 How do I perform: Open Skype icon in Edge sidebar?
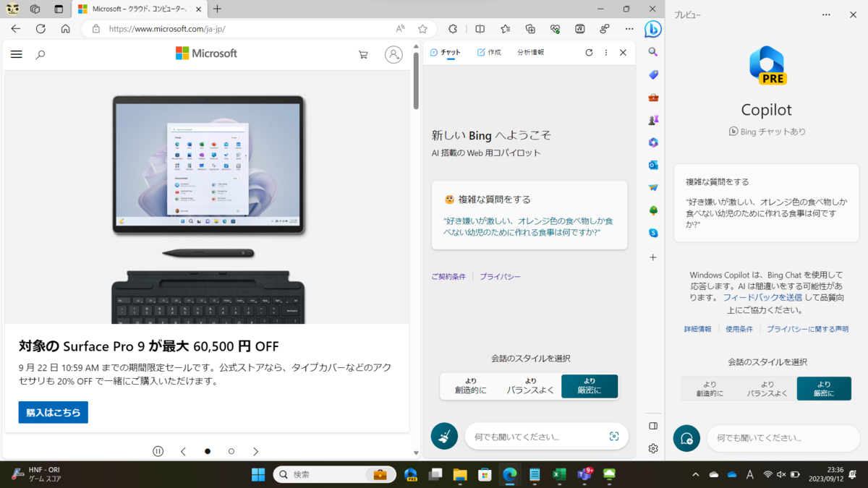pos(653,233)
